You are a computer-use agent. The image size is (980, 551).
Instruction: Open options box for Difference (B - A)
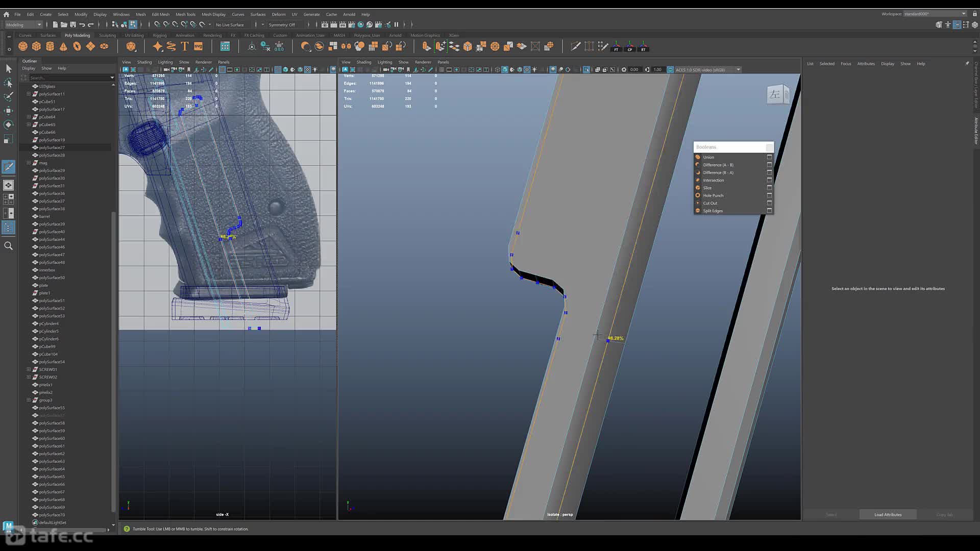(x=769, y=172)
